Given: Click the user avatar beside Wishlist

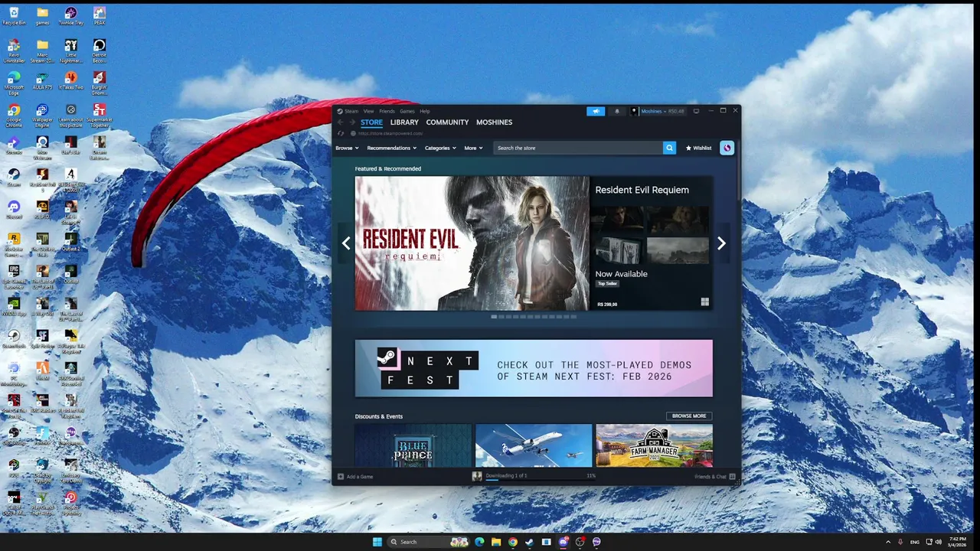Looking at the screenshot, I should pyautogui.click(x=727, y=148).
